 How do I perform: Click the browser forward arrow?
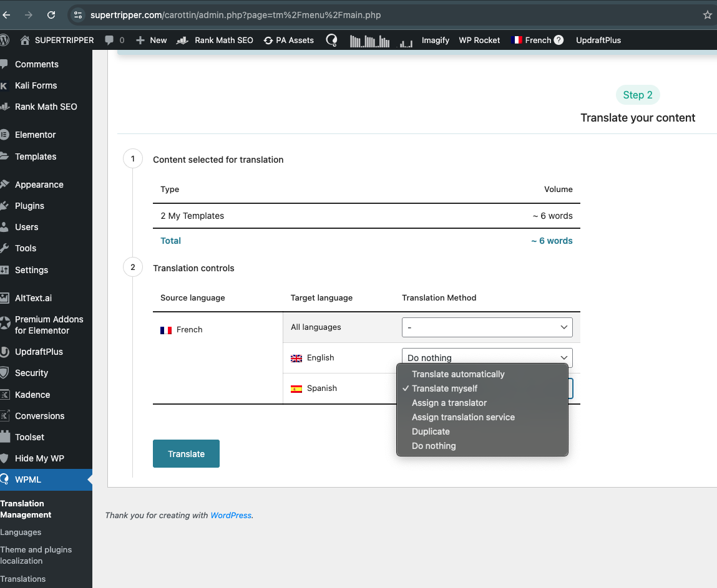click(28, 15)
